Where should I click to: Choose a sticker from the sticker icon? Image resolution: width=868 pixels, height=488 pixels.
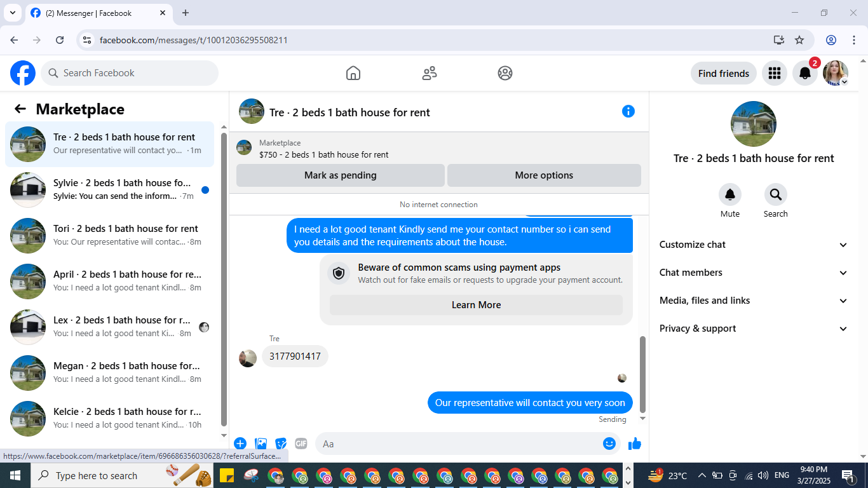(x=281, y=444)
